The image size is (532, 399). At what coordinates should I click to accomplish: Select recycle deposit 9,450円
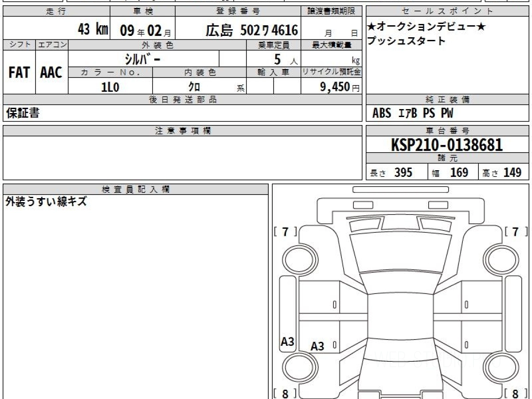340,87
